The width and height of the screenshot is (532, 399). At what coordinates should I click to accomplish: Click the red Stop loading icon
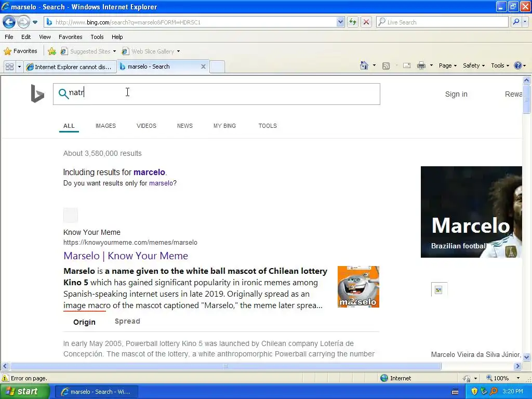click(x=366, y=22)
